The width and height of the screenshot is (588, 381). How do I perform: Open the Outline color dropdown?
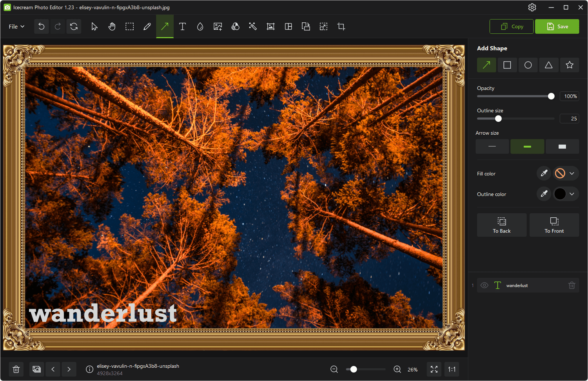click(x=573, y=194)
